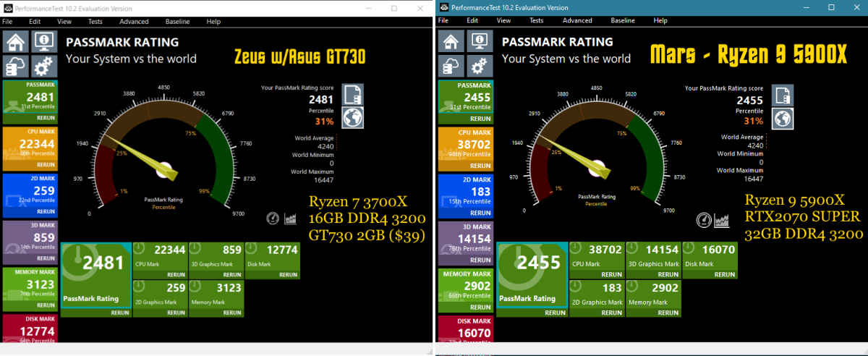Rerun the sidebar MEMORY MARK 3123 tile

point(45,305)
